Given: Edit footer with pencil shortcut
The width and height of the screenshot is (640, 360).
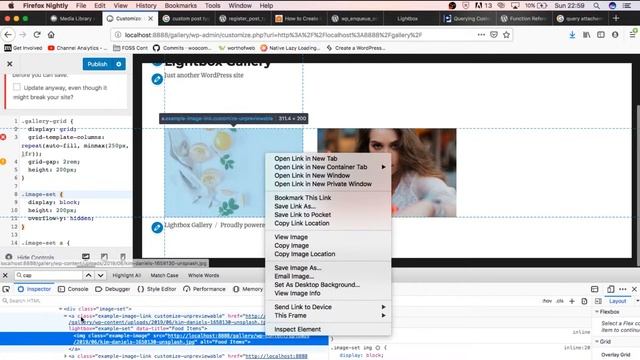Looking at the screenshot, I should (157, 227).
